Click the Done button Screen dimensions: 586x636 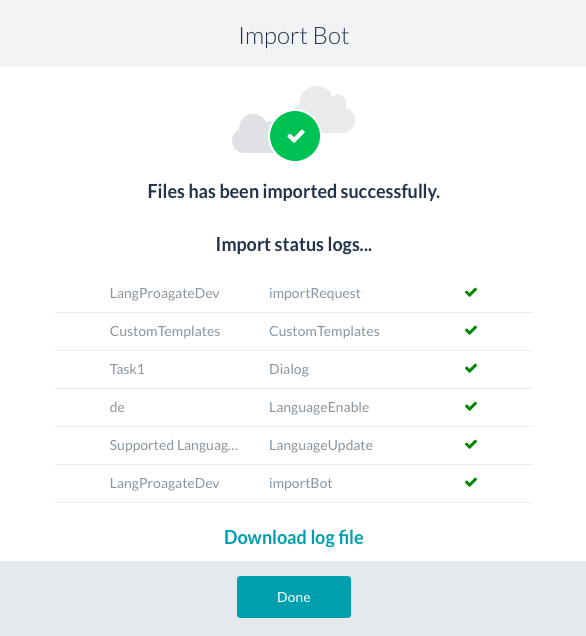click(294, 597)
